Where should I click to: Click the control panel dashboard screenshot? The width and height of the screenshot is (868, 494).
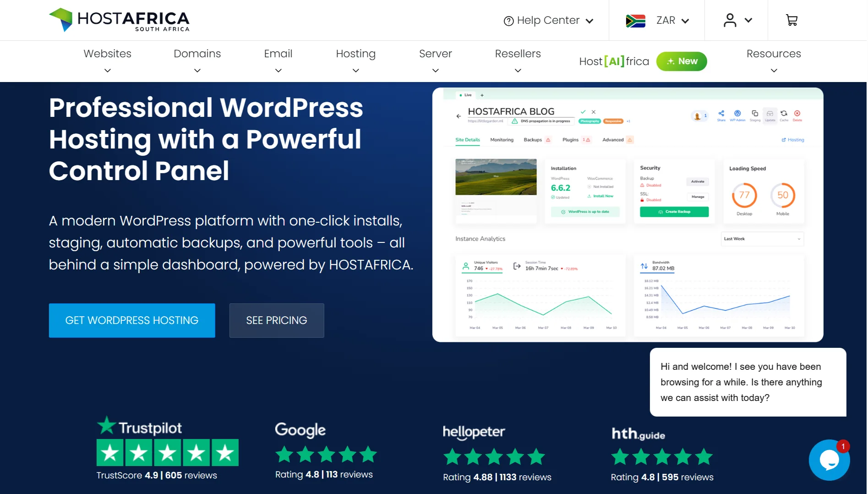(x=628, y=215)
